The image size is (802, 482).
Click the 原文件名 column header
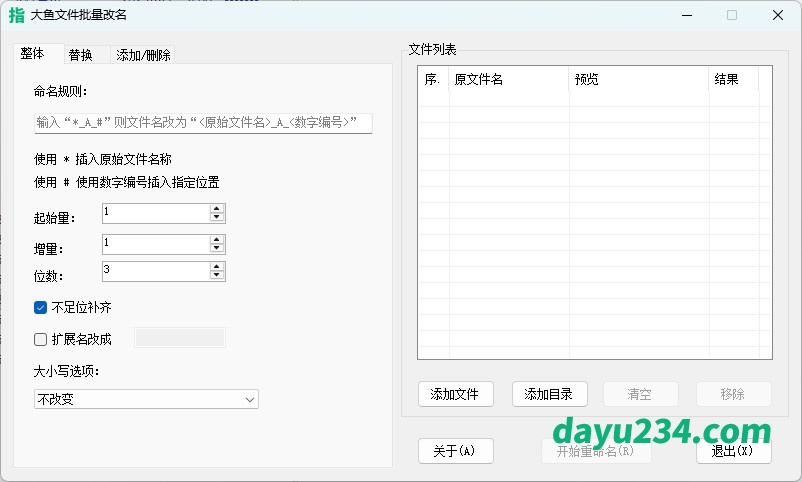(x=509, y=79)
